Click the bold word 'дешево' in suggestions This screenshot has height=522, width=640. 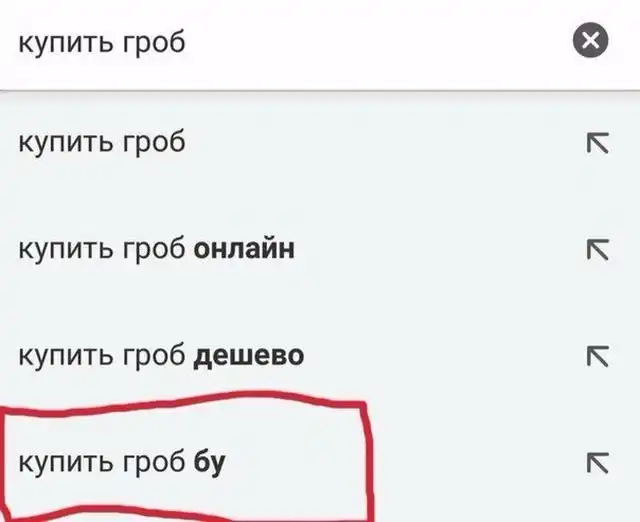(249, 356)
